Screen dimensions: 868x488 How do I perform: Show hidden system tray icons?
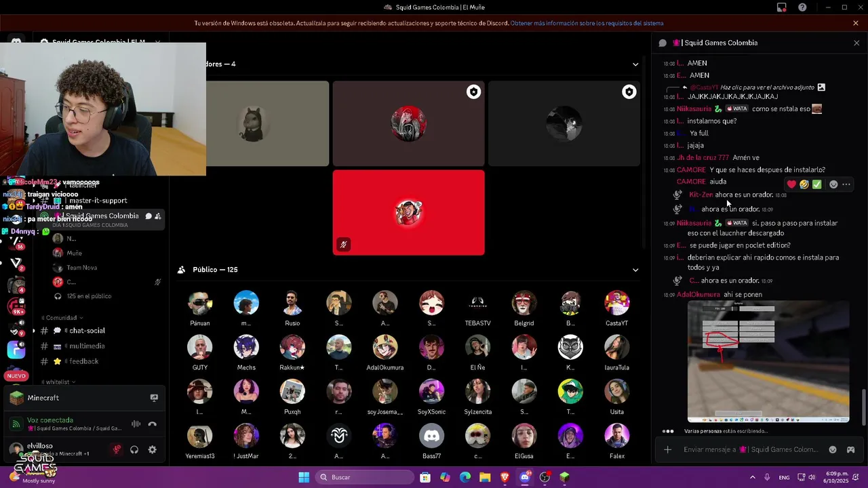point(752,477)
